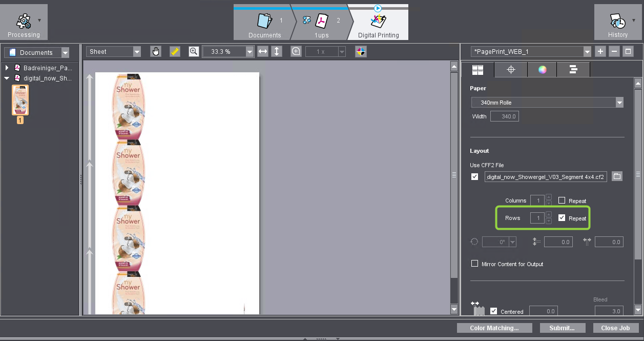Select the Shower page thumbnail
Viewport: 644px width, 341px height.
(x=20, y=100)
